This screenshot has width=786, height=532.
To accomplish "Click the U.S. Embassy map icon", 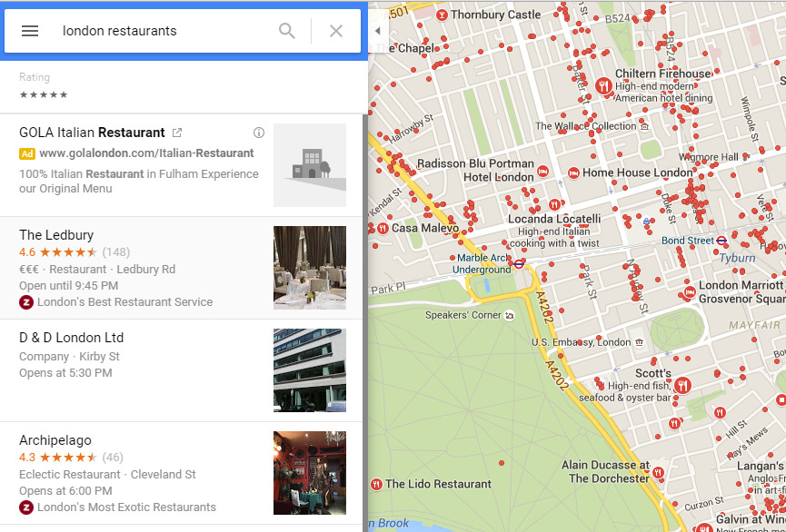I will click(639, 343).
